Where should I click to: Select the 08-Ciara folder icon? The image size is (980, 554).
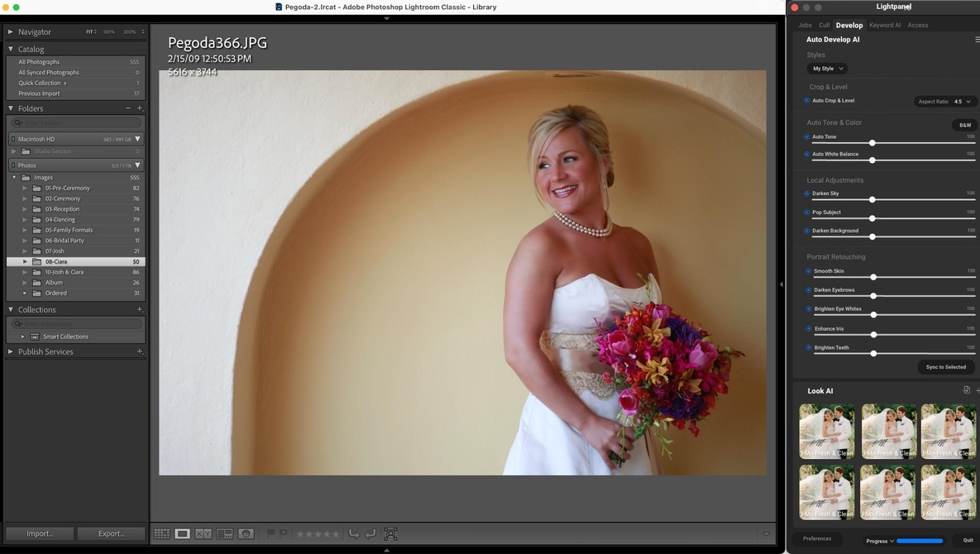click(37, 261)
